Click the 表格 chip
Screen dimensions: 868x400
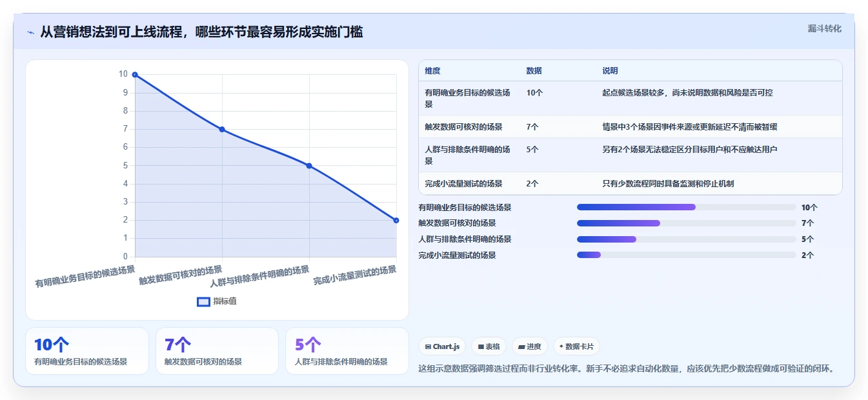pyautogui.click(x=489, y=346)
